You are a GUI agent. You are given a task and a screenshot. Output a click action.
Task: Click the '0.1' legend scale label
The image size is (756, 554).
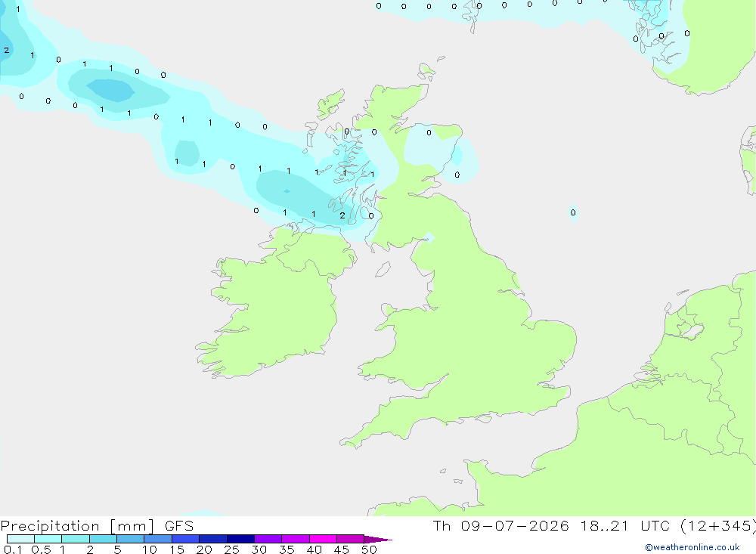point(13,549)
